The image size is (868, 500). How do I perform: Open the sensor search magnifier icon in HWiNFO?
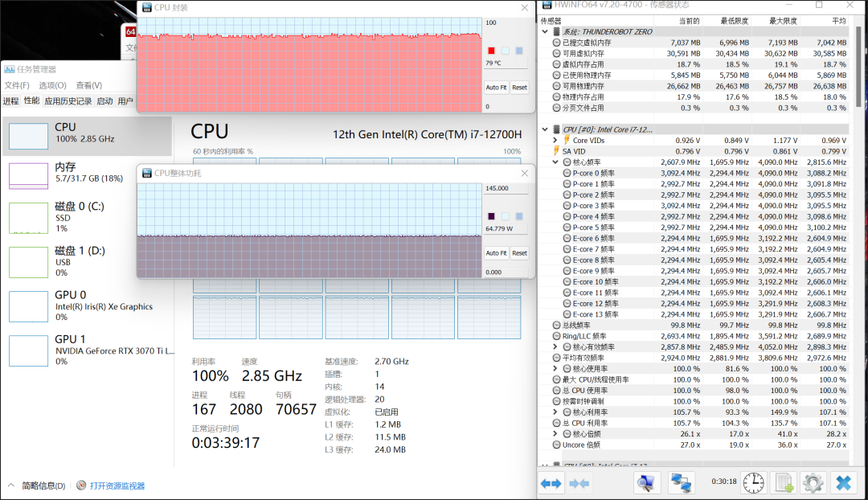(x=645, y=483)
